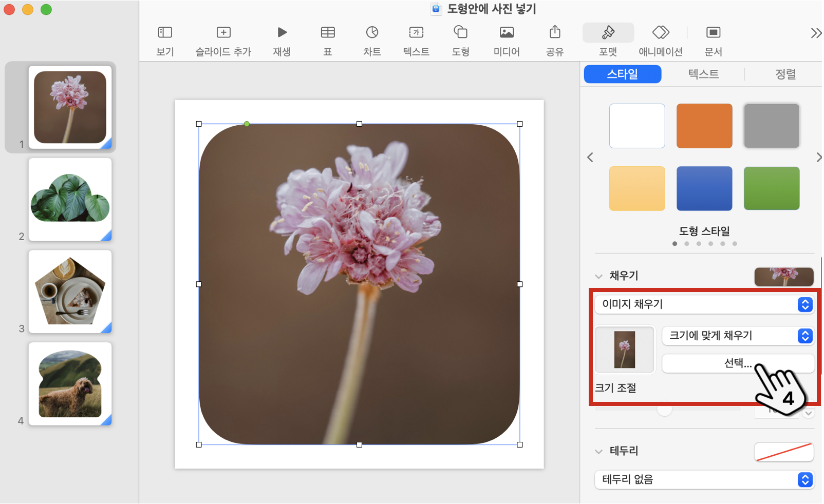Open the 이미지 채우기 fill type dropdown
This screenshot has height=504, width=824.
[704, 304]
